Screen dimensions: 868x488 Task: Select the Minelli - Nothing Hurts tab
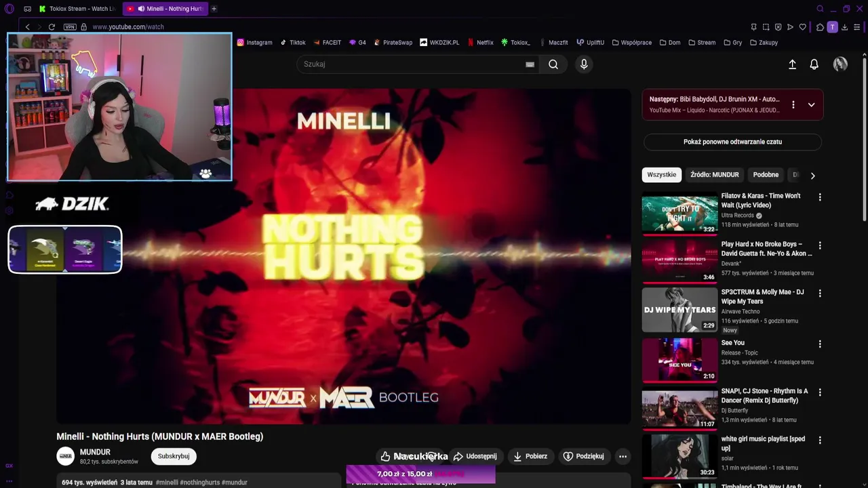(x=165, y=9)
